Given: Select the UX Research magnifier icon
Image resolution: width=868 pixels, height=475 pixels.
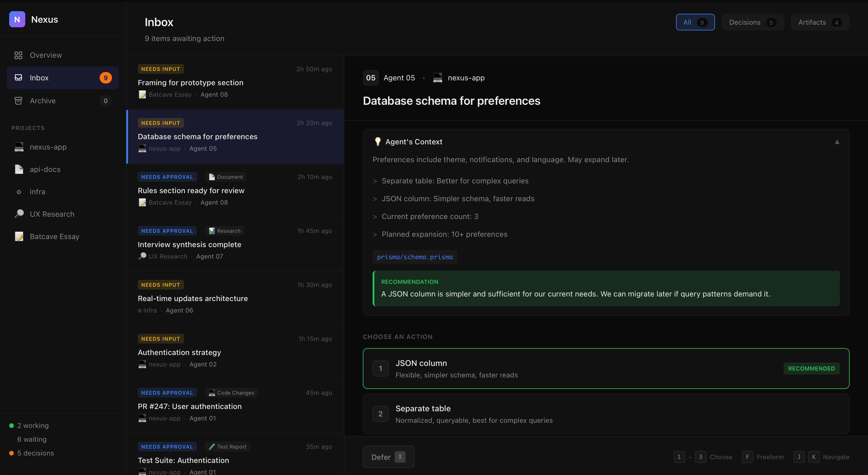Looking at the screenshot, I should coord(19,214).
